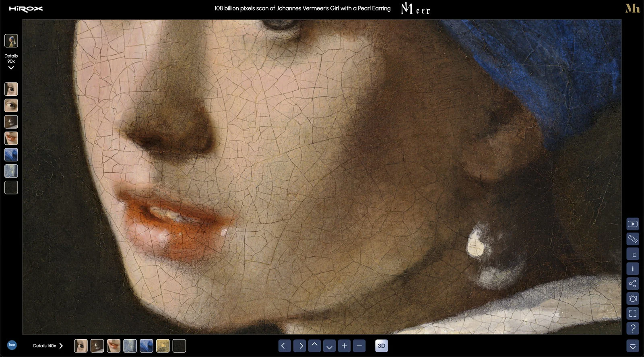The height and width of the screenshot is (357, 644).
Task: Toggle the 3D view mode
Action: [382, 346]
